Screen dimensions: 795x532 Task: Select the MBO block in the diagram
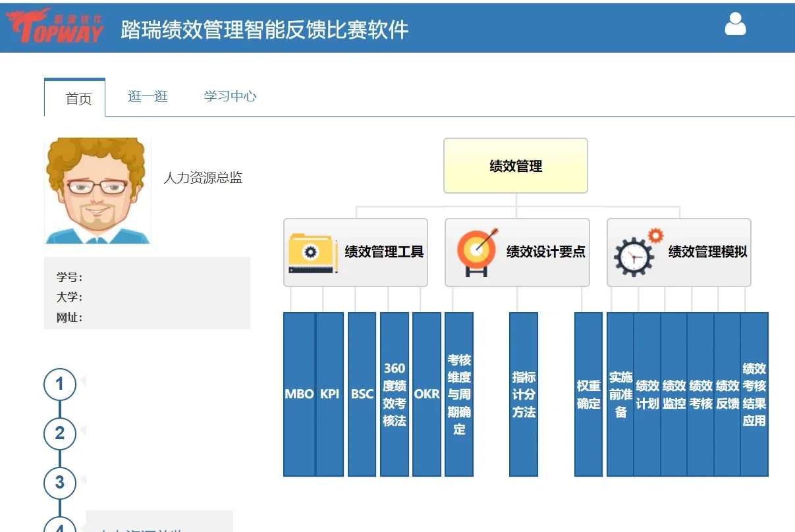[299, 394]
